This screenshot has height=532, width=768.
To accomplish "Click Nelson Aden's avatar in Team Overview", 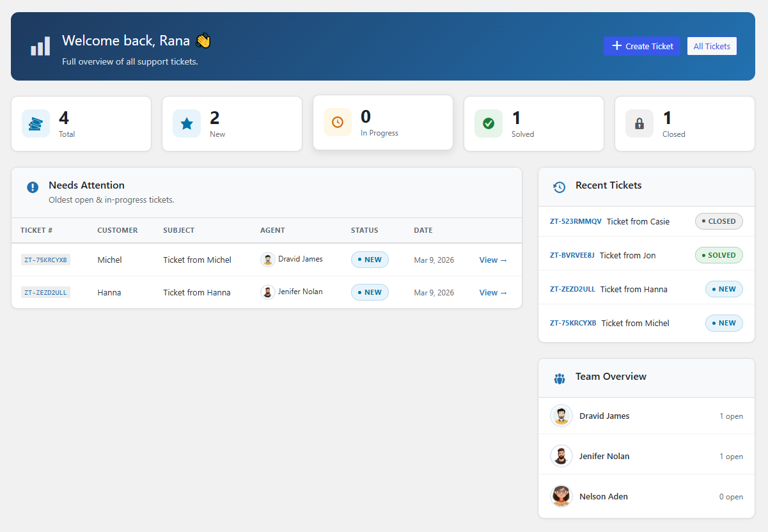I will (561, 496).
